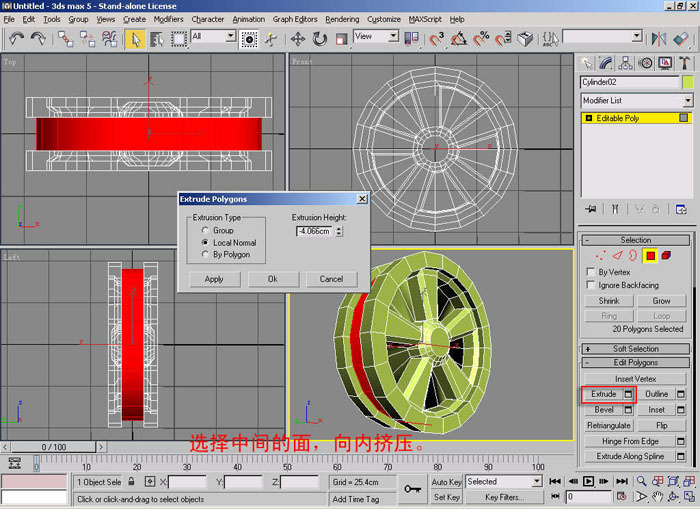Click the 0 / 100 time slider
Viewport: 700px width, 509px height.
[x=54, y=447]
